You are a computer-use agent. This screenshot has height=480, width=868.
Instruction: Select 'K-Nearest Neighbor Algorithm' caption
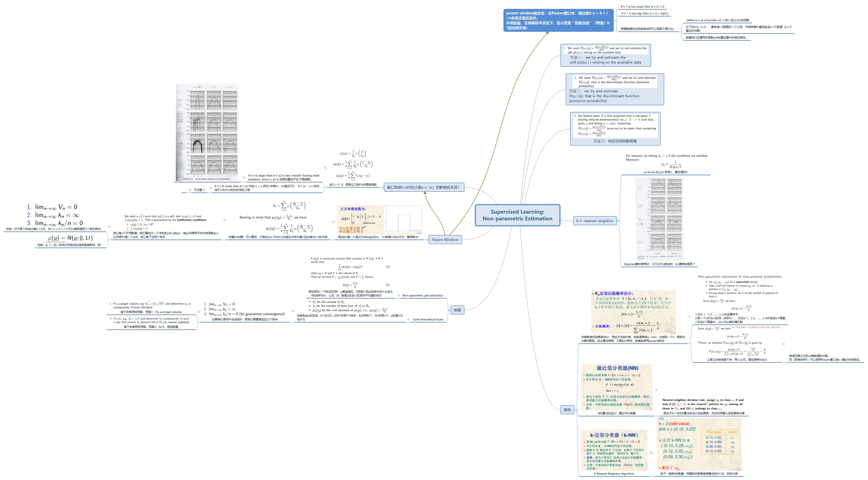point(614,474)
